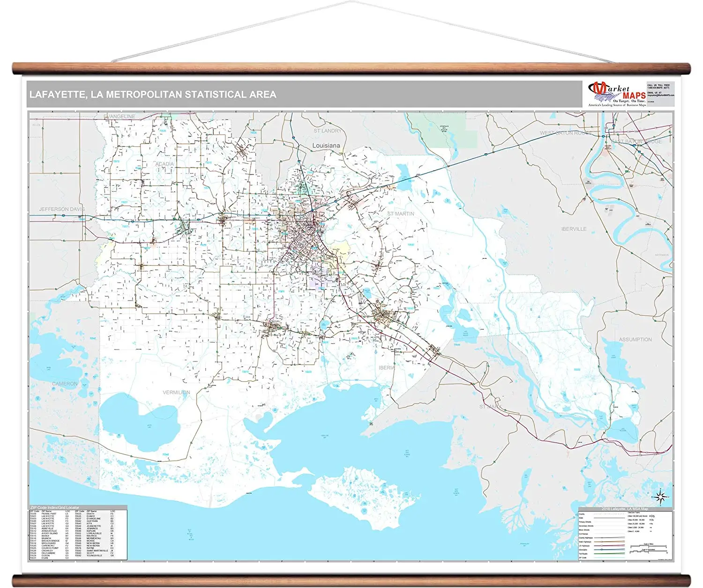Click the CAMERON parish label
703x588 pixels.
coord(65,384)
